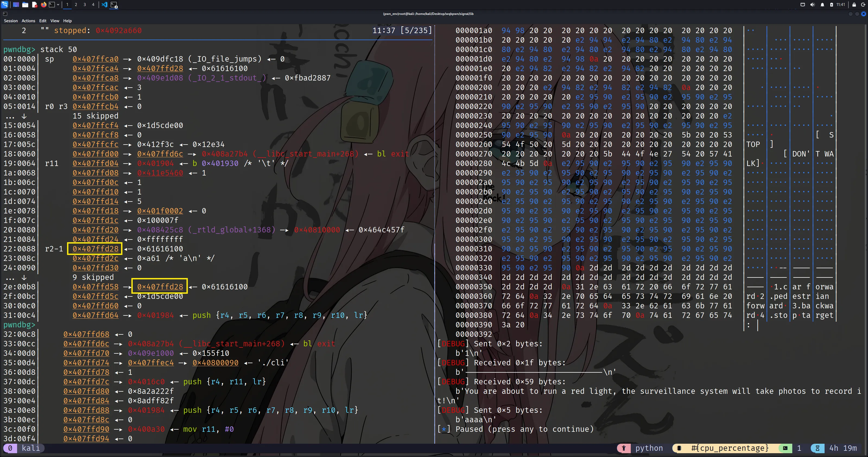Switch to workspace 3
This screenshot has width=868, height=457.
(x=85, y=5)
